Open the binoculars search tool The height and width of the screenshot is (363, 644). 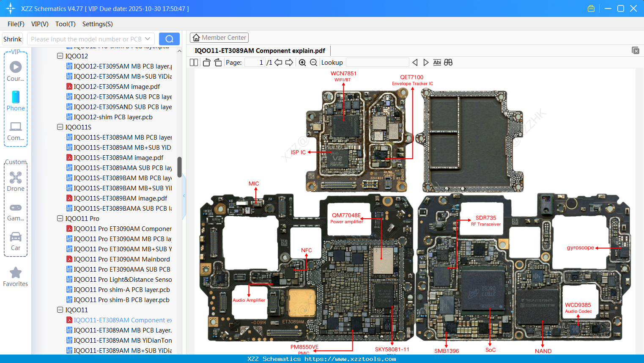point(448,62)
